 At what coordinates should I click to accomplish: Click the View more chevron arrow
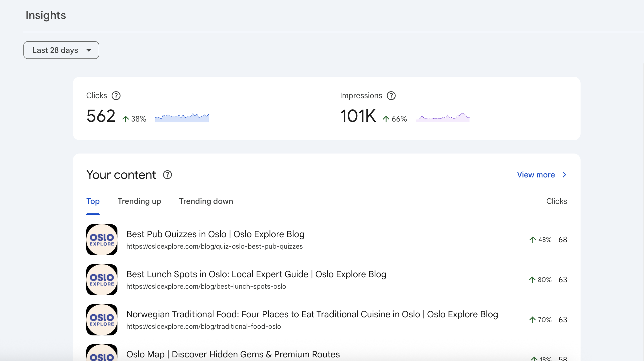pos(564,175)
